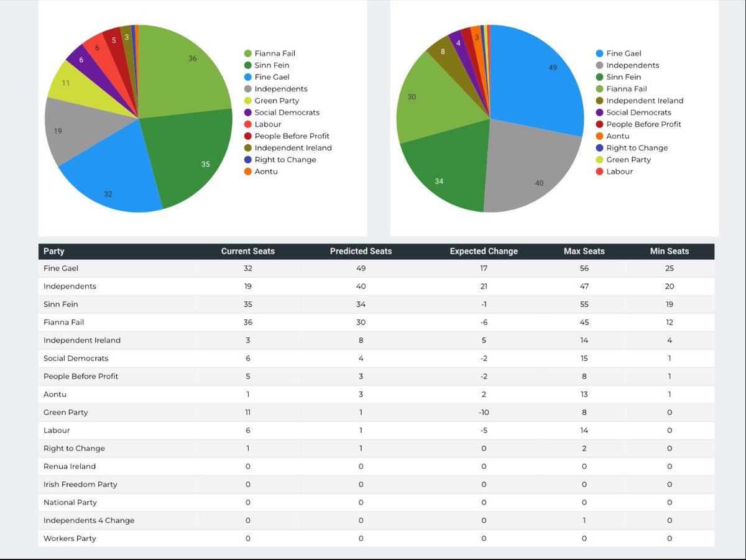Select the Fianna Fail row name in table
The width and height of the screenshot is (746, 560).
coord(63,323)
